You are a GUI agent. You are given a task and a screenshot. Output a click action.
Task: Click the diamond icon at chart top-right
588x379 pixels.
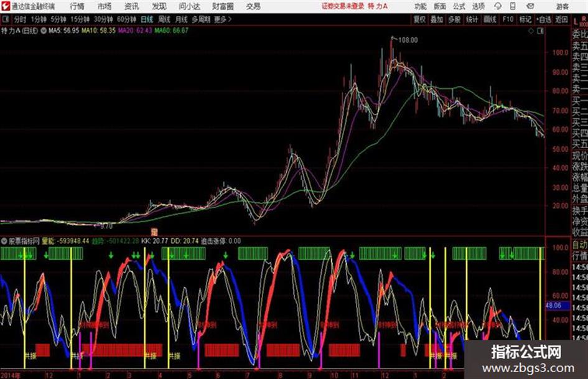coord(531,31)
